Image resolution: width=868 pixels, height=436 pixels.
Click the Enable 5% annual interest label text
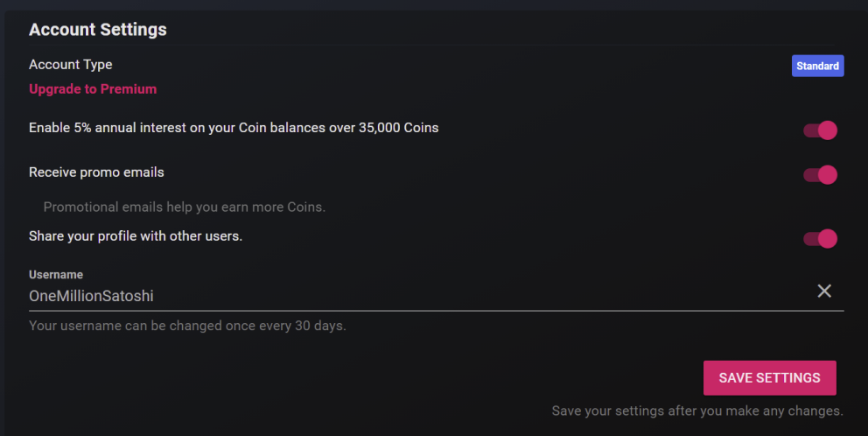[x=234, y=128]
